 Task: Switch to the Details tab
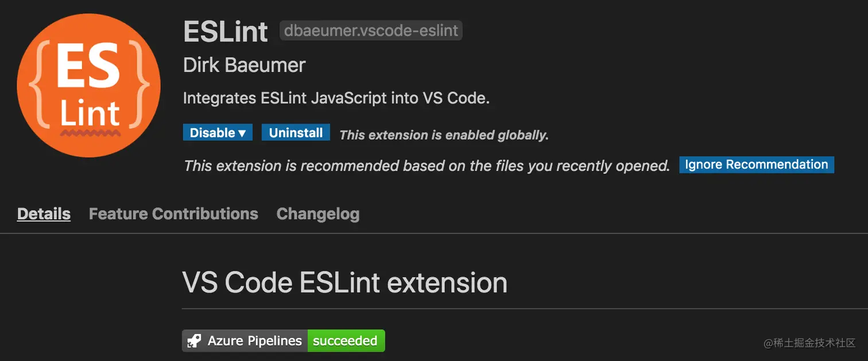pyautogui.click(x=44, y=214)
